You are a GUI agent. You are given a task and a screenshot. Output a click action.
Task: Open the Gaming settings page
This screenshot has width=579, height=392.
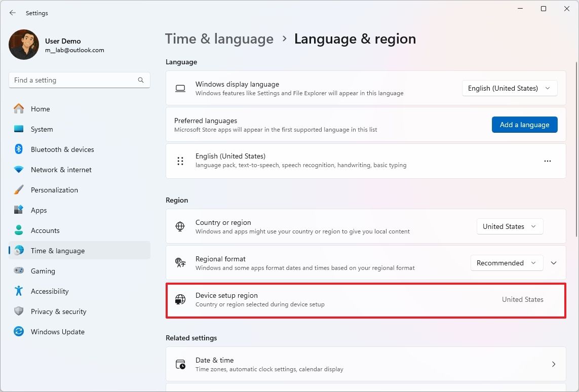click(x=43, y=271)
